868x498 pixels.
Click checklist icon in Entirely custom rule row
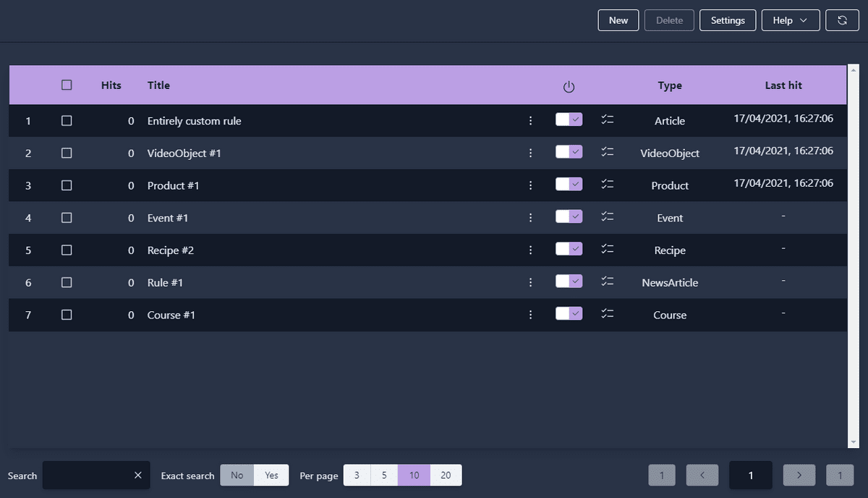608,119
